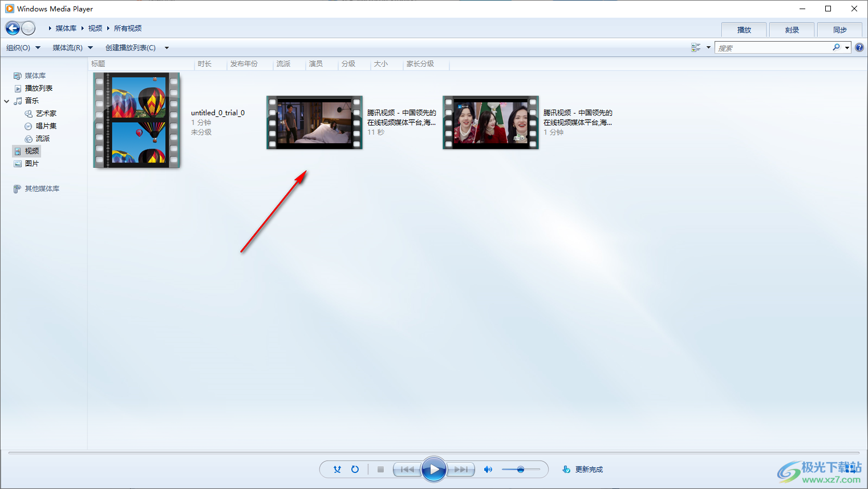The height and width of the screenshot is (489, 868).
Task: Switch to the 播放 tab
Action: click(x=744, y=30)
